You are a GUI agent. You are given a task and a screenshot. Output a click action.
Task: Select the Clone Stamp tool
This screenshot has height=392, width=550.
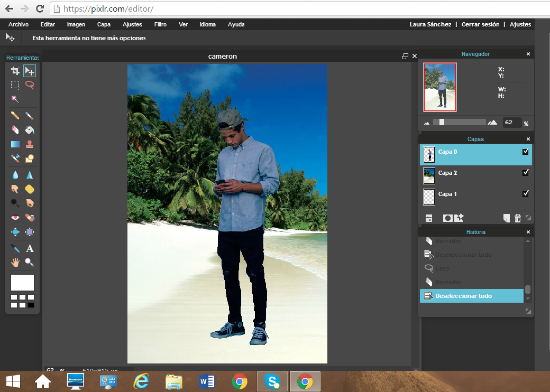30,144
